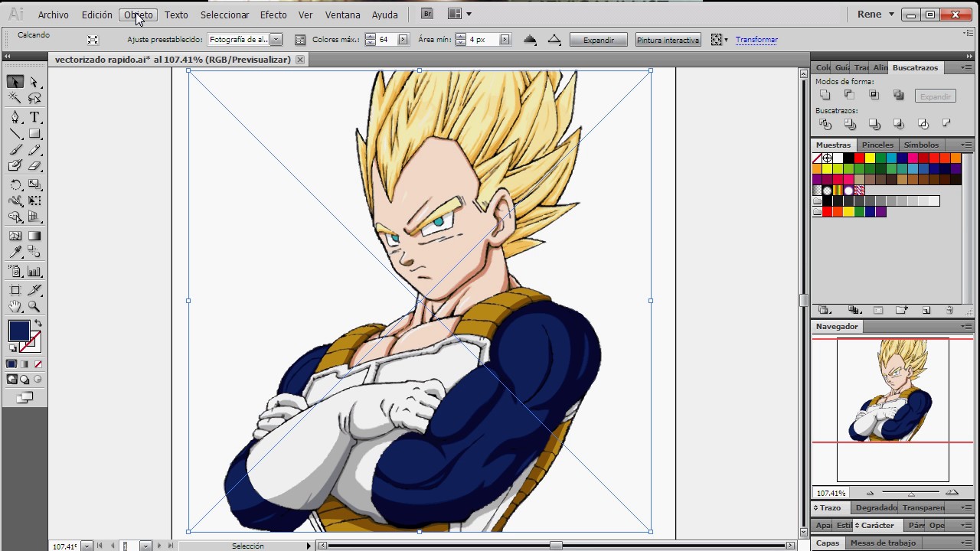
Task: Adjust the Navegador zoom slider
Action: point(911,493)
